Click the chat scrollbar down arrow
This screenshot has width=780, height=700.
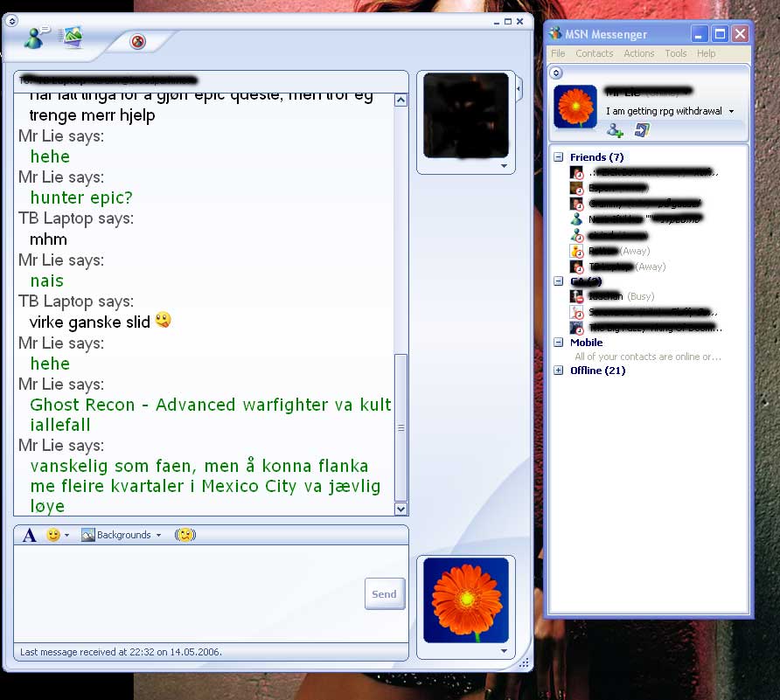[401, 509]
